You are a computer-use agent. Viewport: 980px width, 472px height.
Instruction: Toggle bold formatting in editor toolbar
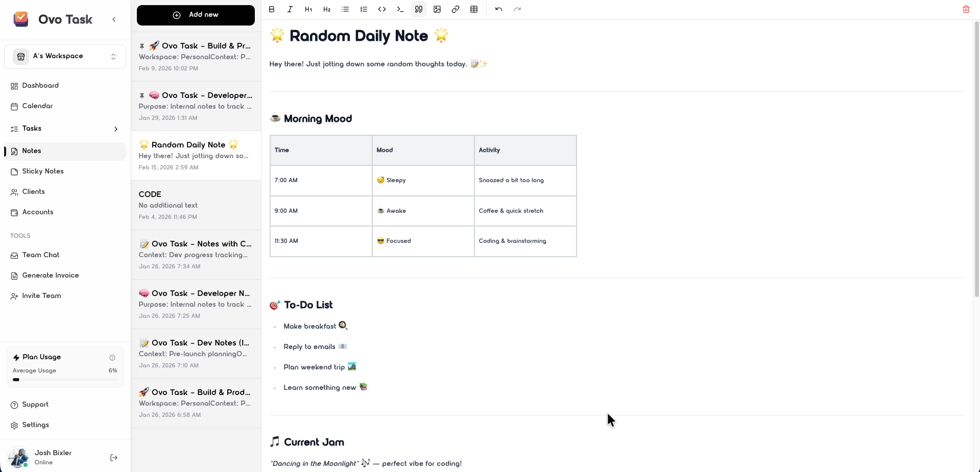[x=272, y=9]
